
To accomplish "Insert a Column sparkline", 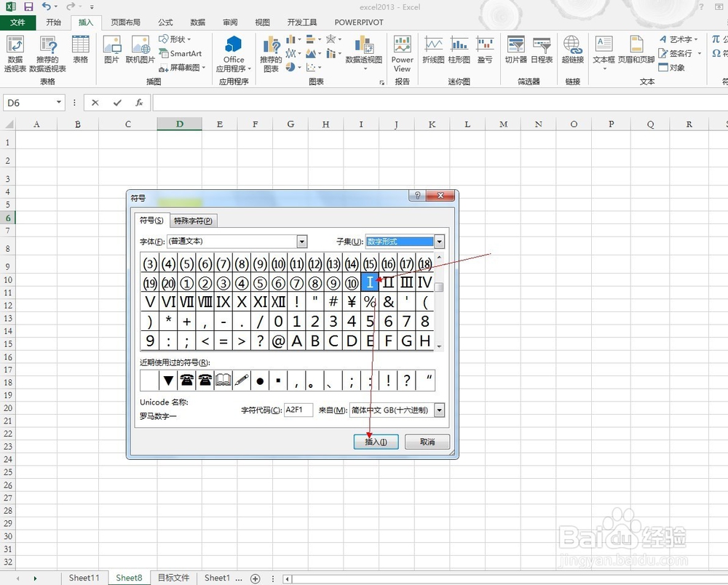I will [459, 49].
